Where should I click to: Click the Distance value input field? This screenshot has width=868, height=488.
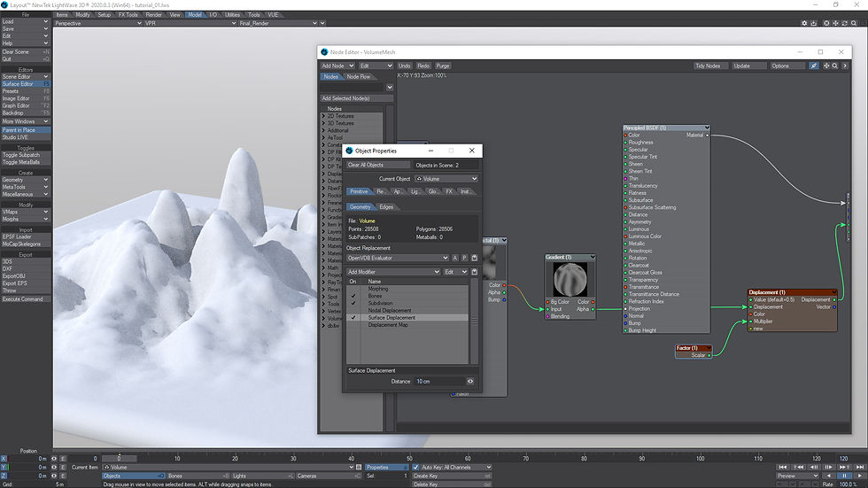pos(439,381)
